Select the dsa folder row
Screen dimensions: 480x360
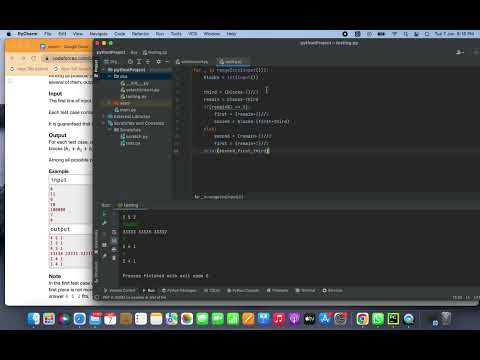(x=136, y=76)
